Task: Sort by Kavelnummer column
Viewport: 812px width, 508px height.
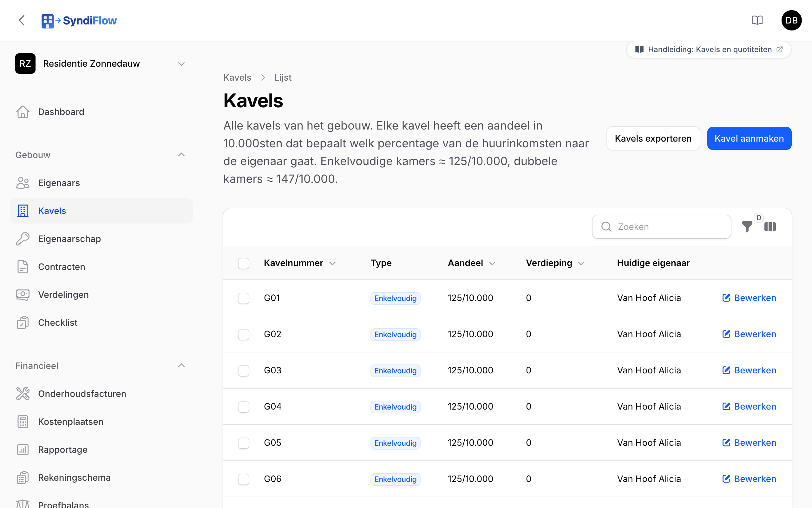Action: click(300, 263)
